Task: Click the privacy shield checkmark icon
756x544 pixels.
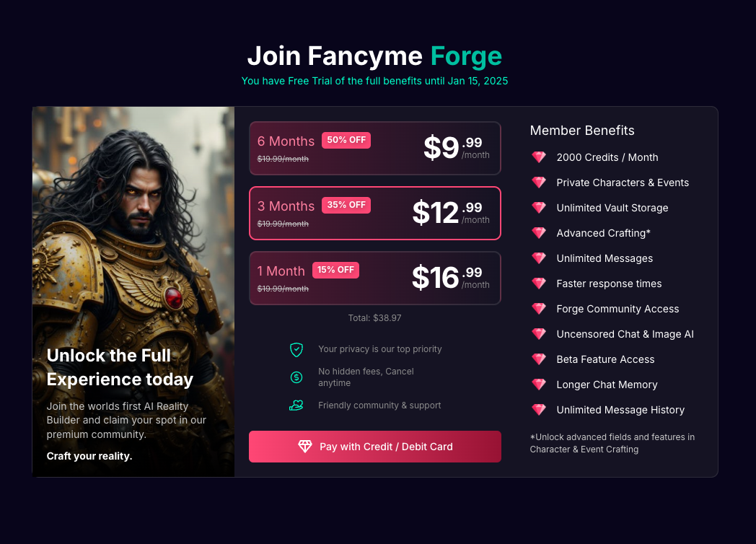Action: (x=296, y=350)
